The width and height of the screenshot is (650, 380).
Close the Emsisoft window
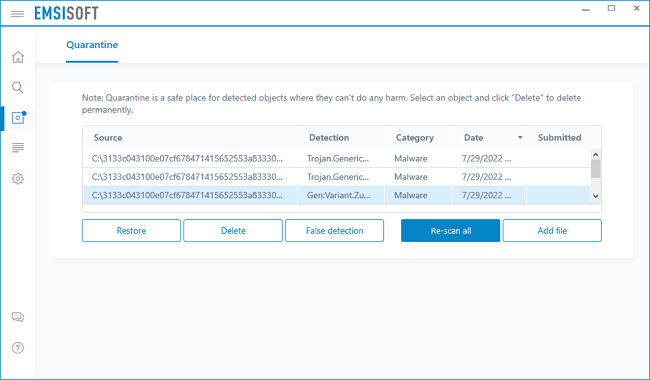pyautogui.click(x=637, y=8)
